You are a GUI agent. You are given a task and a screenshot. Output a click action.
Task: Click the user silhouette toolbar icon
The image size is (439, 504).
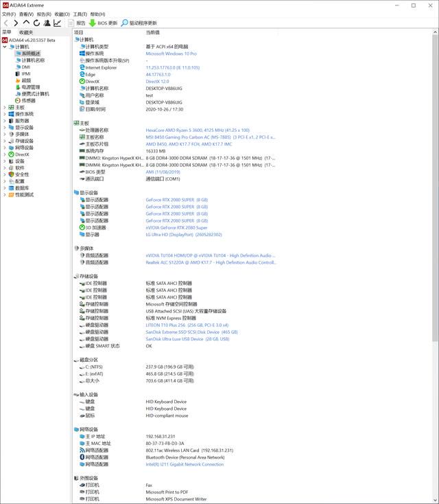click(47, 23)
